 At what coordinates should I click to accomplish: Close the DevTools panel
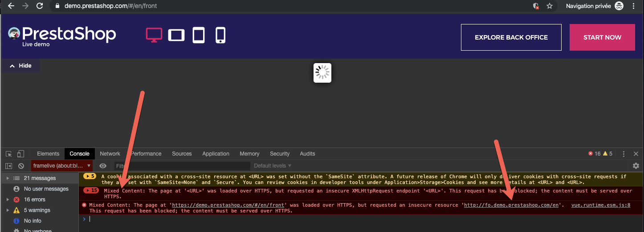[636, 154]
